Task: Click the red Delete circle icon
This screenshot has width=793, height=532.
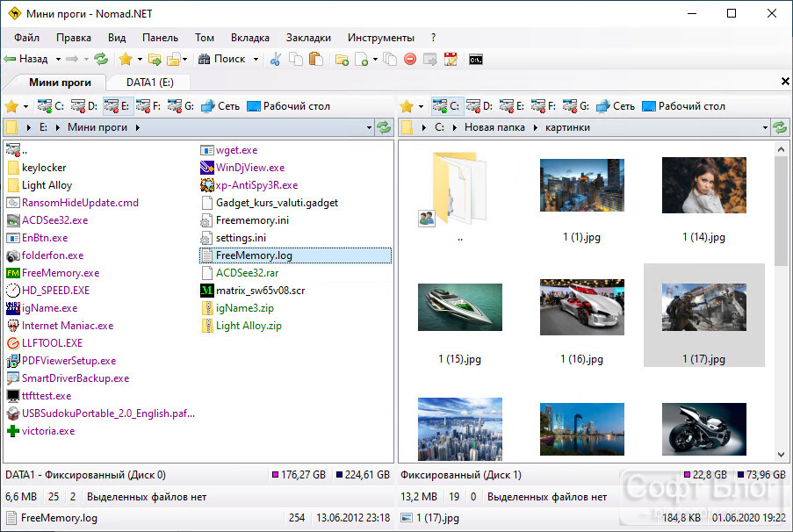Action: coord(410,59)
